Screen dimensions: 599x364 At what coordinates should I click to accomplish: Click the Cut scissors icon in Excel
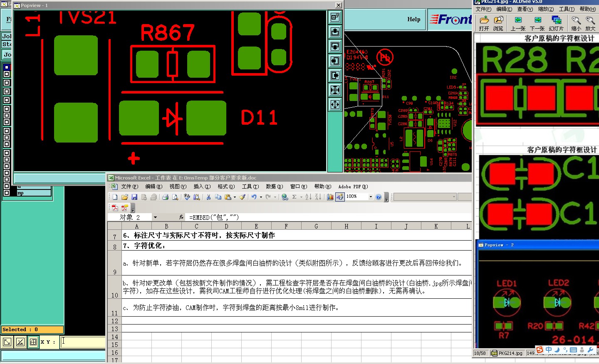(x=208, y=197)
